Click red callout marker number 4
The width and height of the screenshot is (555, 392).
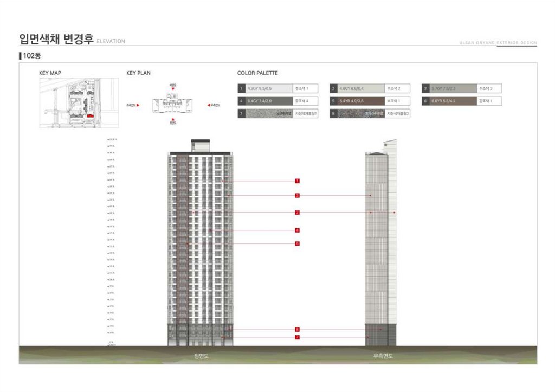pyautogui.click(x=298, y=230)
